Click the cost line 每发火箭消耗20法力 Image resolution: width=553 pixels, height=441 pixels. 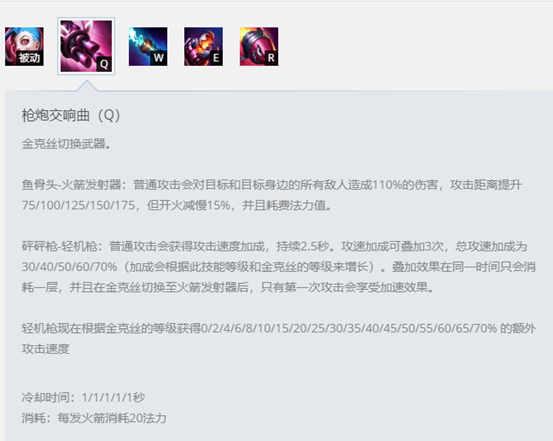pyautogui.click(x=111, y=418)
